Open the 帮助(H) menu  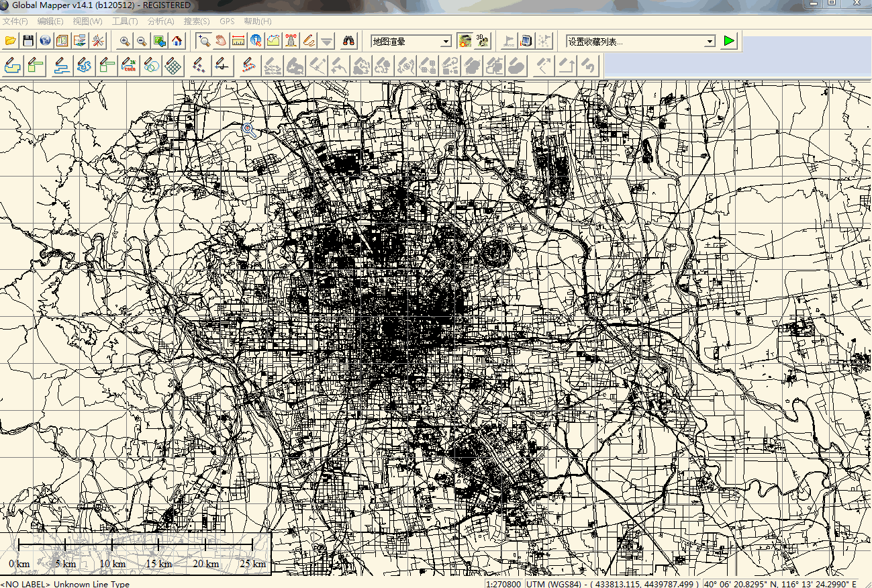tap(258, 21)
